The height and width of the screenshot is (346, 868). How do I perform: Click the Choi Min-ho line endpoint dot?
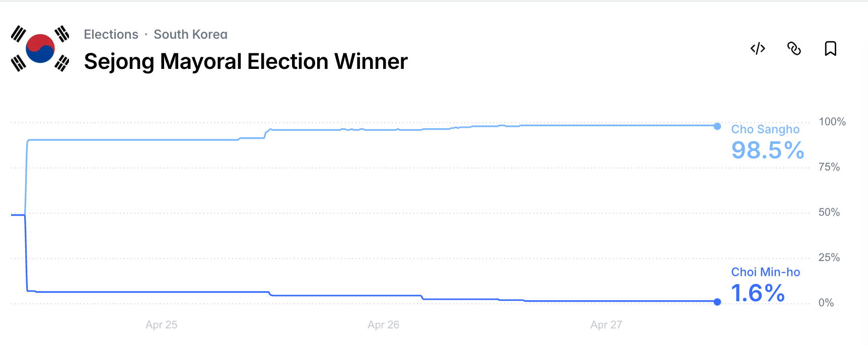click(x=717, y=302)
